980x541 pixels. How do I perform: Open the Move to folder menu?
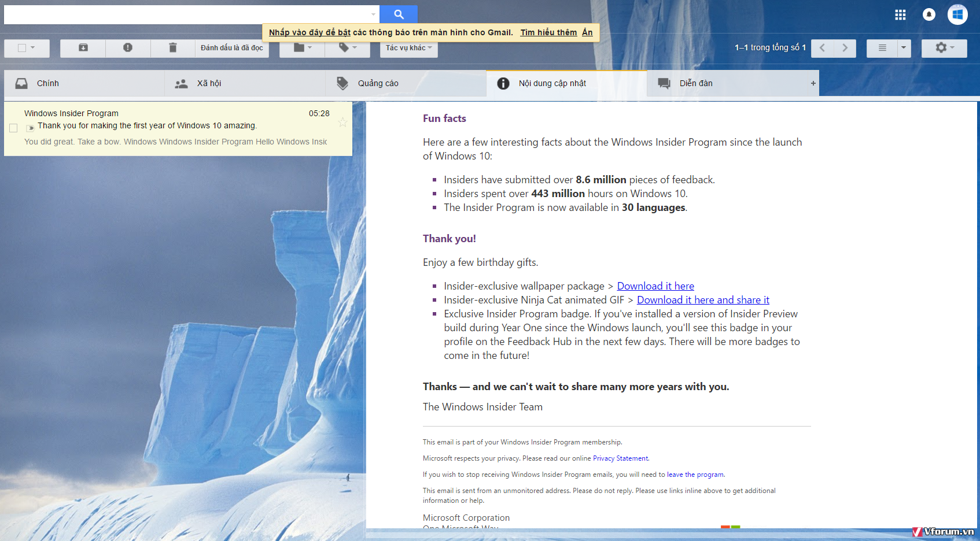pos(302,48)
